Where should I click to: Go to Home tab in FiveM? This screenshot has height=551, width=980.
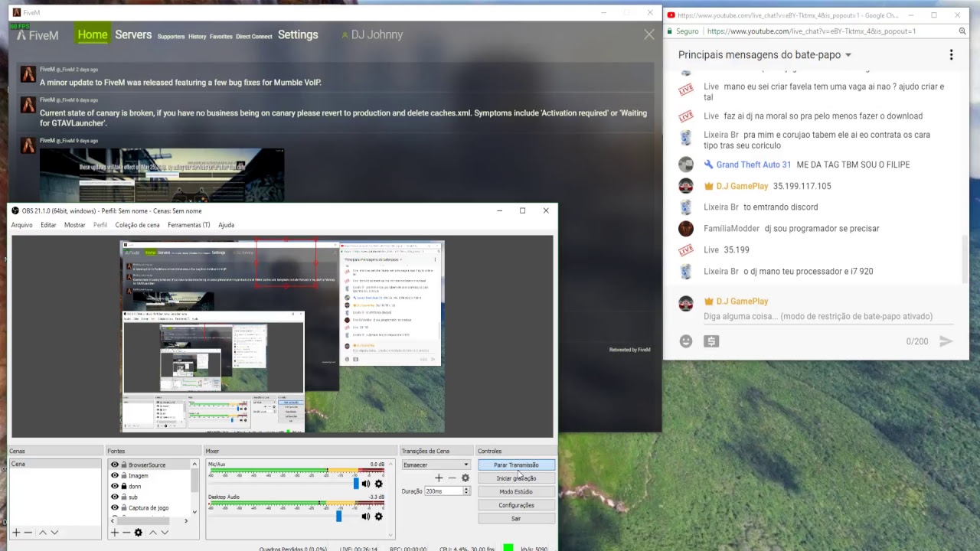coord(93,34)
